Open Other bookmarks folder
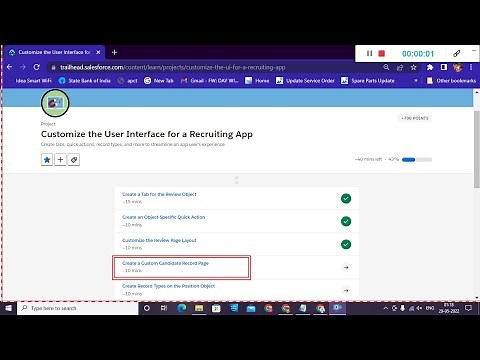The height and width of the screenshot is (360, 480). [x=452, y=81]
